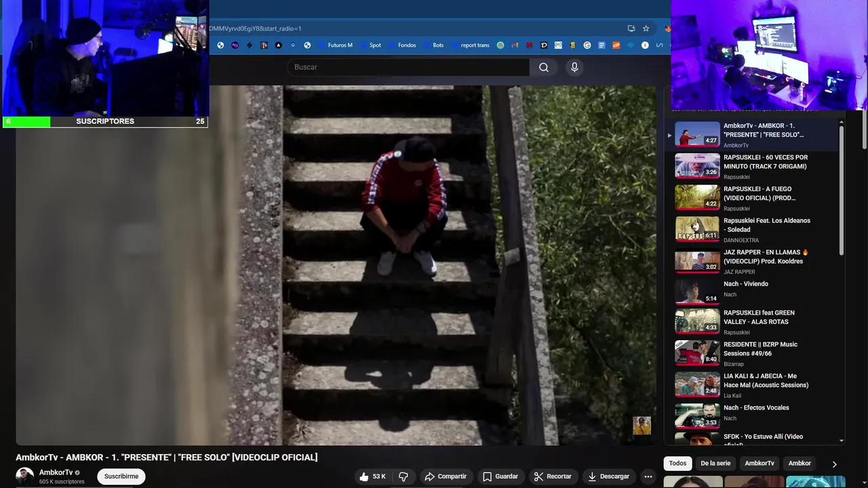This screenshot has width=868, height=488.
Task: Click 'Lia Kali' channel name in playlist
Action: [732, 396]
